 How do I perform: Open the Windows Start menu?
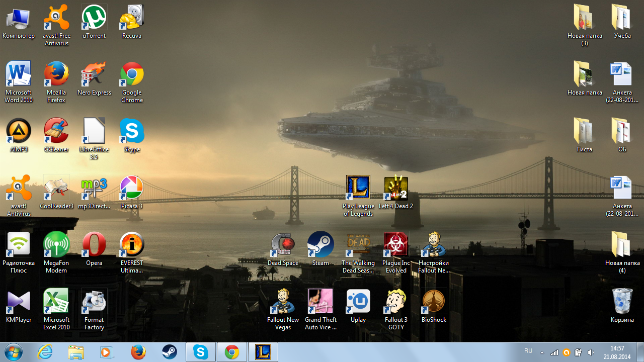pos(14,352)
